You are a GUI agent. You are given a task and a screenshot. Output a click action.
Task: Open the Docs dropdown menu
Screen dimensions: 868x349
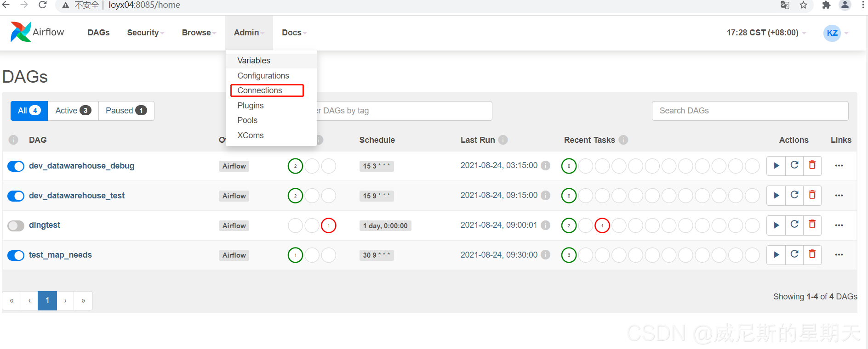point(294,33)
